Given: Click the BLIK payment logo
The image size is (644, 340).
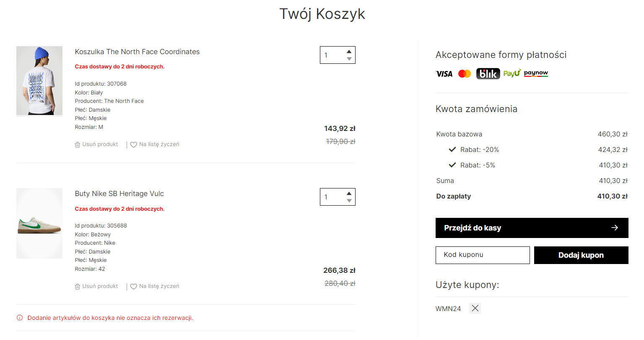Looking at the screenshot, I should (x=488, y=73).
